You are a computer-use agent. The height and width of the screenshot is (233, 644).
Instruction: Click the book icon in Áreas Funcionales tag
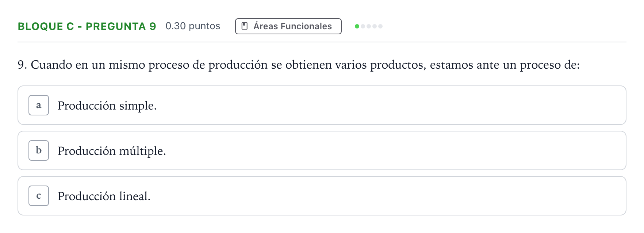click(x=245, y=26)
